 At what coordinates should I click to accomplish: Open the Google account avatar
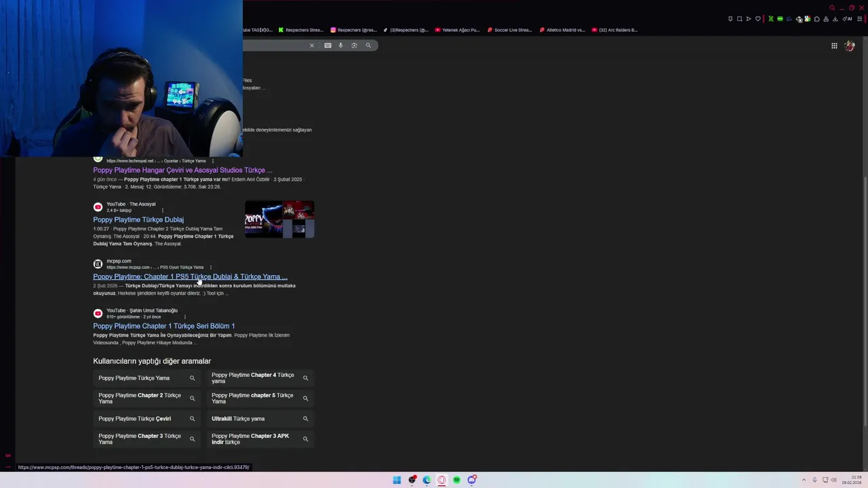[850, 45]
